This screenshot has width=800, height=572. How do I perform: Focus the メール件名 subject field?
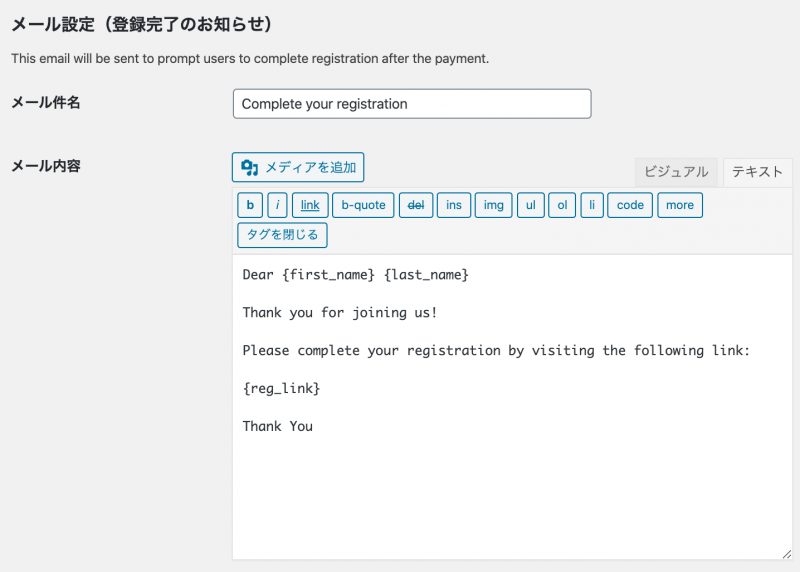coord(411,104)
